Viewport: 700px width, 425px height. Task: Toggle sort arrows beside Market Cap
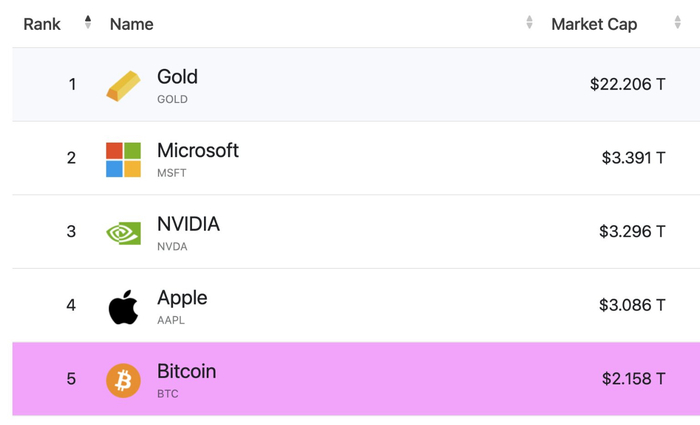point(677,23)
